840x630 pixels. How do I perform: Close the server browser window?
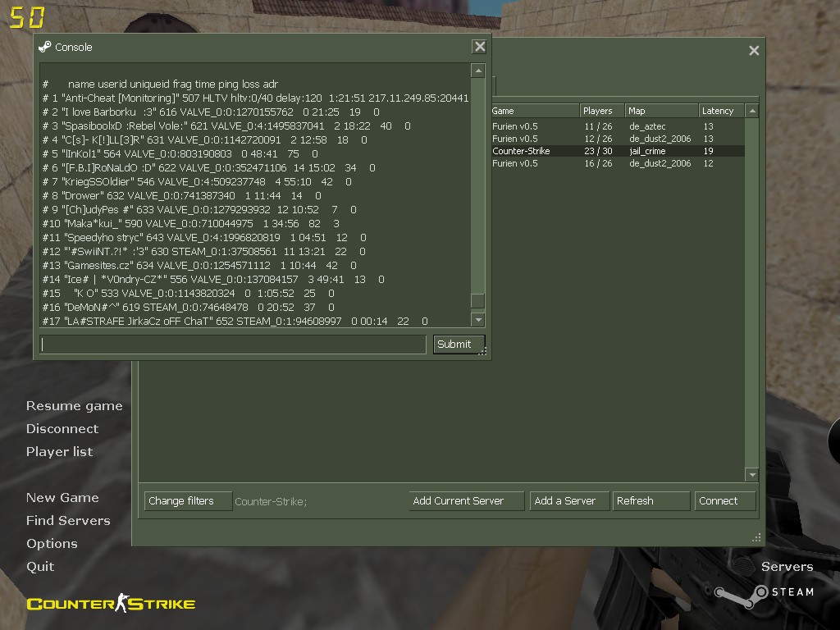coord(754,51)
